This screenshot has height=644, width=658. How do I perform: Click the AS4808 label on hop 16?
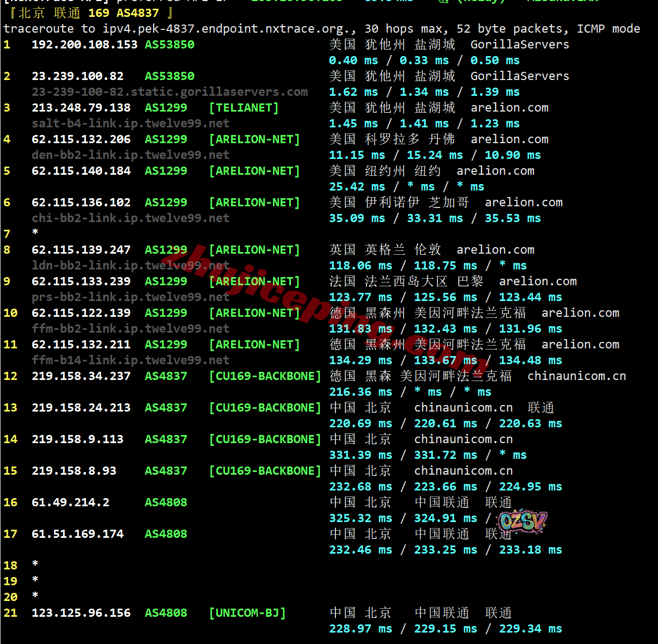(x=166, y=502)
